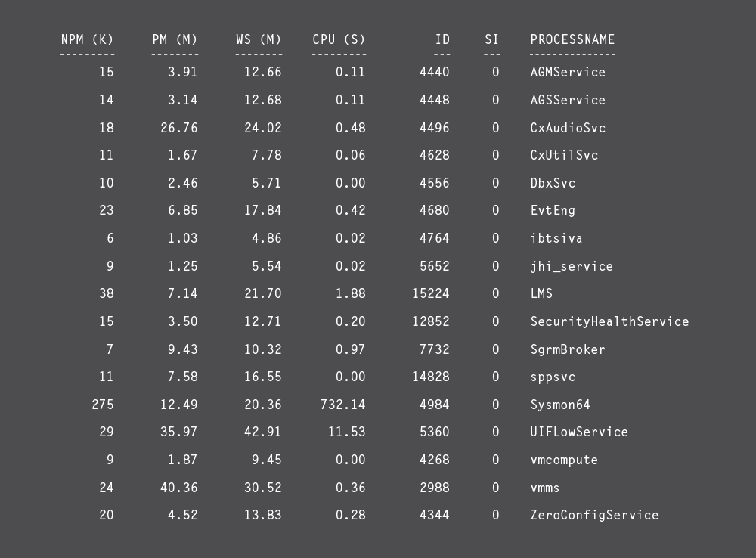Click the WS (M) column header
Screen dimensions: 756x558
(x=258, y=39)
